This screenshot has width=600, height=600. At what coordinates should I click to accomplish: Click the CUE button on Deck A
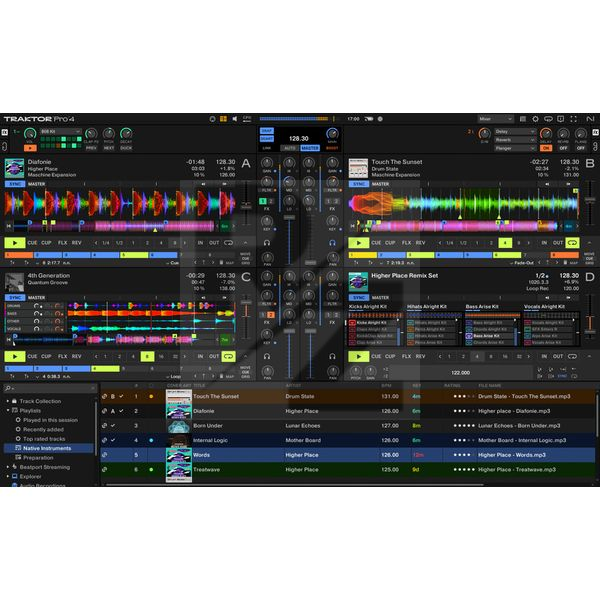coord(32,243)
